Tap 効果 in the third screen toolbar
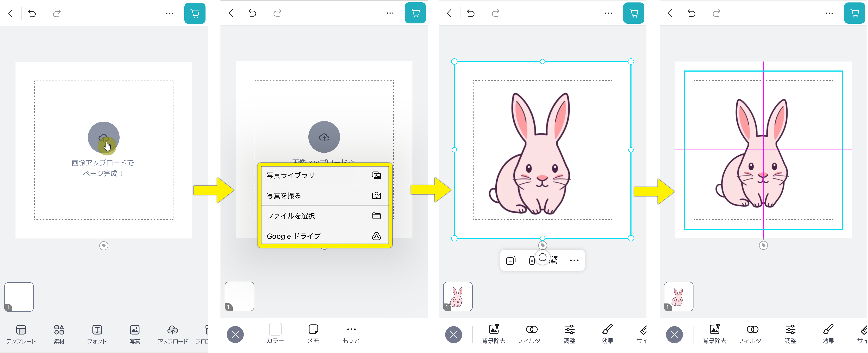Screen dimensions: 868x353 coord(607,334)
